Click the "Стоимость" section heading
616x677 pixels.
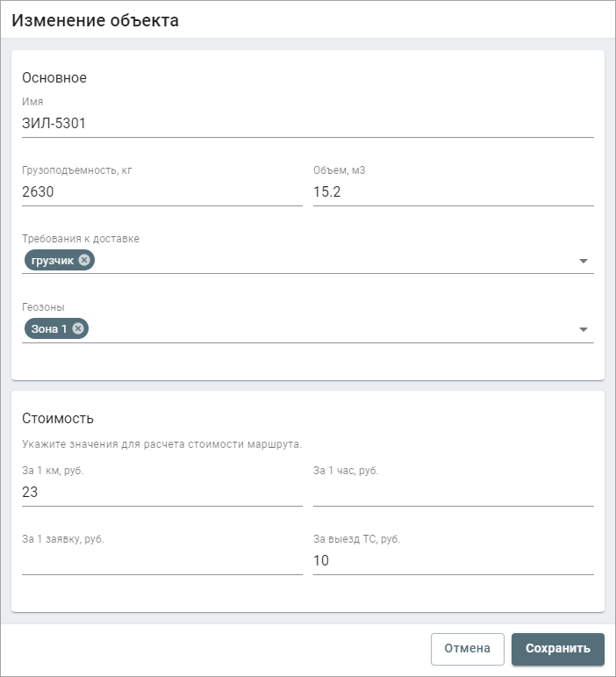point(58,418)
